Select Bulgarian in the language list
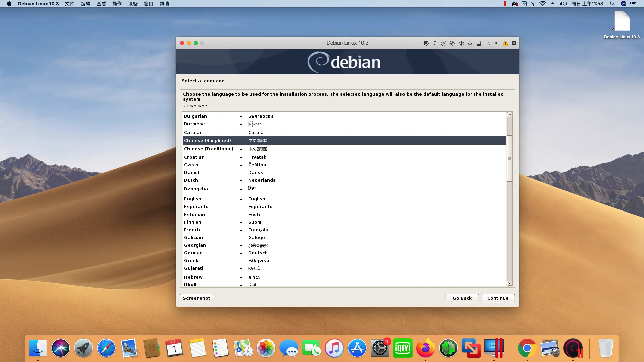The height and width of the screenshot is (362, 644). pyautogui.click(x=344, y=116)
